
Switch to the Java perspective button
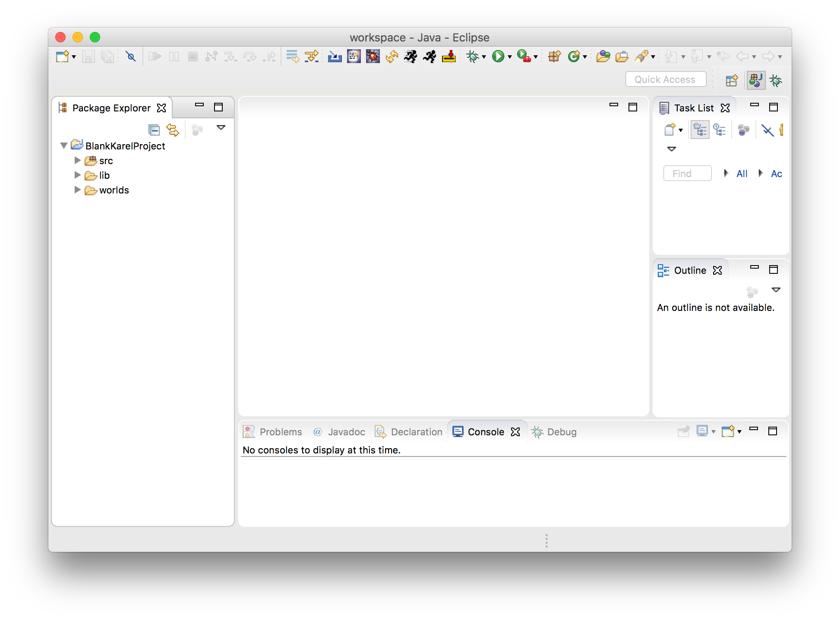tap(756, 80)
